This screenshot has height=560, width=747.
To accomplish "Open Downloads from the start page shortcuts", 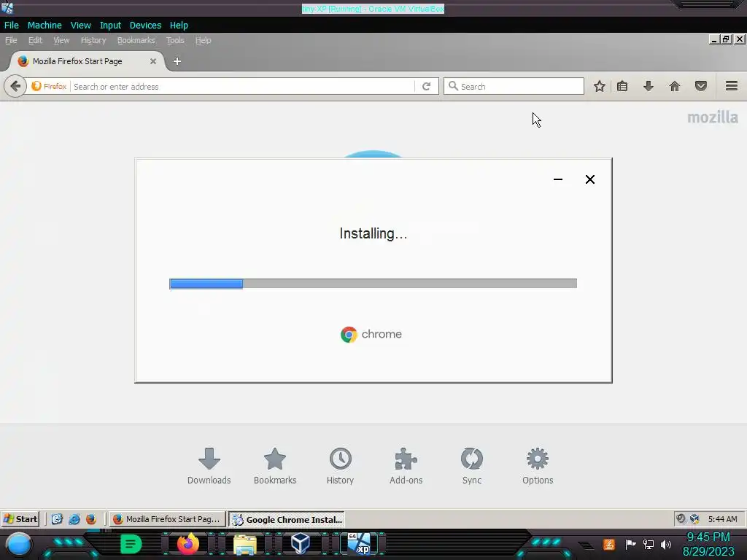I will point(209,466).
